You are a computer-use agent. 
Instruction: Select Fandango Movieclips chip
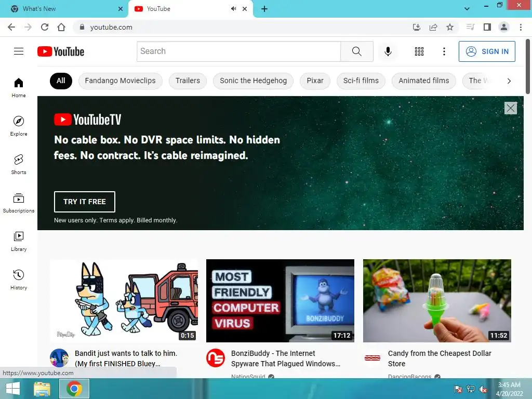click(x=121, y=81)
